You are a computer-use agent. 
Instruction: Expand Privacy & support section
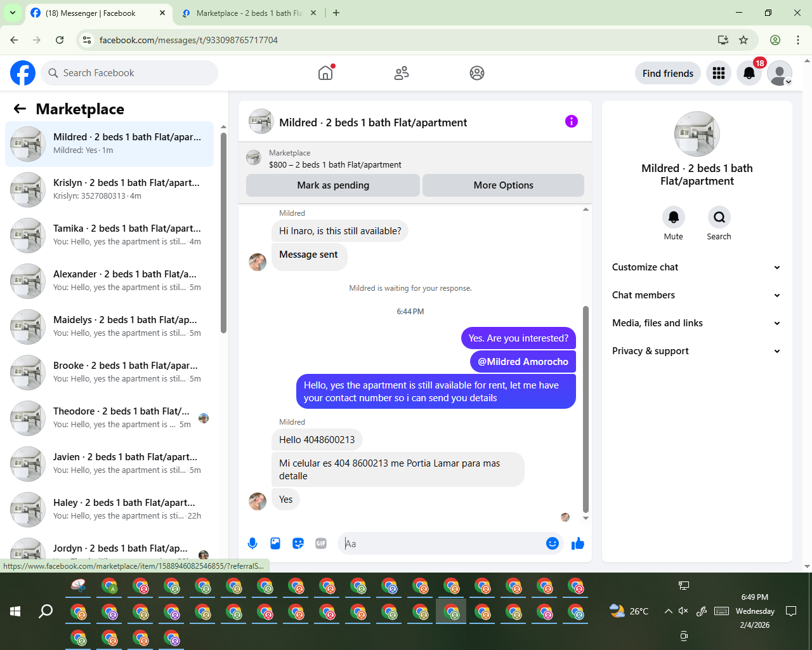click(x=697, y=351)
